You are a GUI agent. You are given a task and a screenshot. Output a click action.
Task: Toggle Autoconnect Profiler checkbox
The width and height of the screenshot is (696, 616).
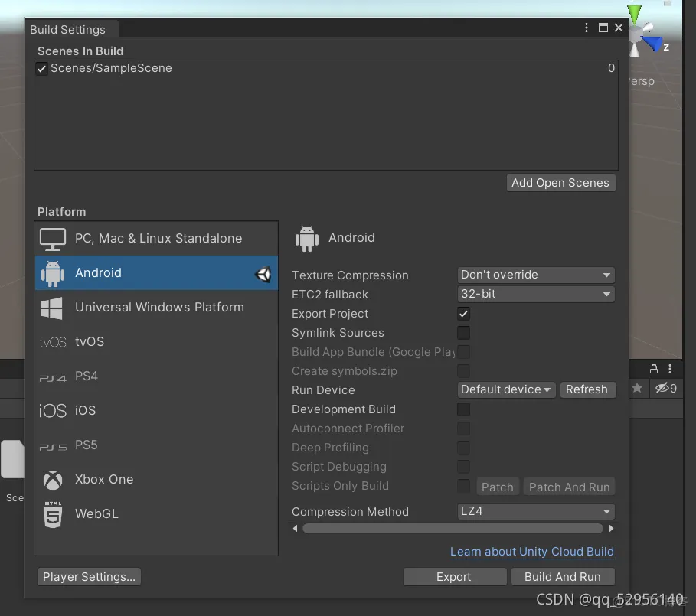pyautogui.click(x=463, y=429)
